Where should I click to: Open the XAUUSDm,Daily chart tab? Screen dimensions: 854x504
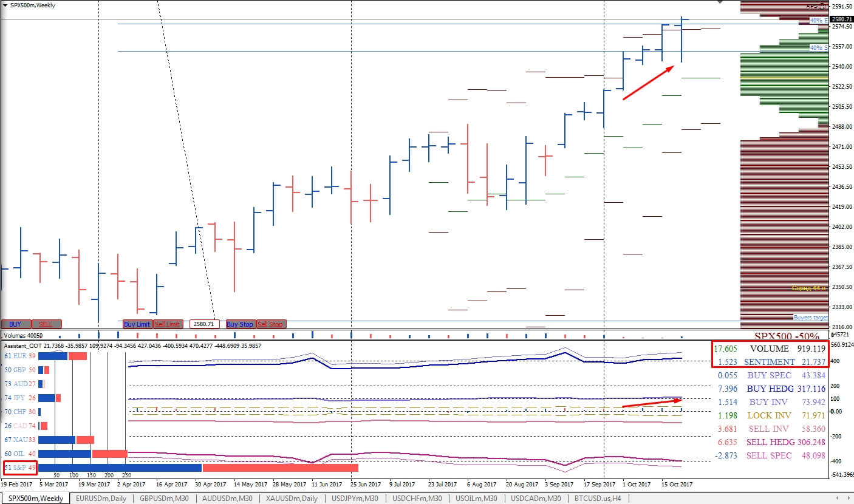[x=292, y=499]
